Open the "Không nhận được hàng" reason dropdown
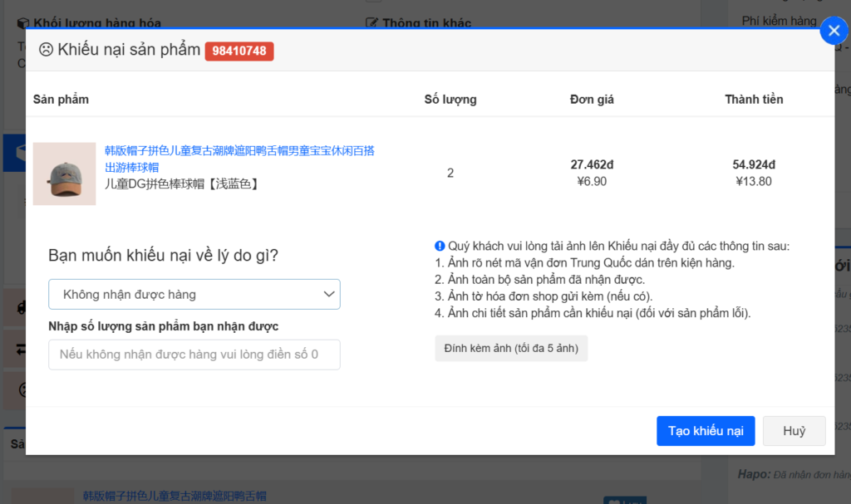 (194, 294)
